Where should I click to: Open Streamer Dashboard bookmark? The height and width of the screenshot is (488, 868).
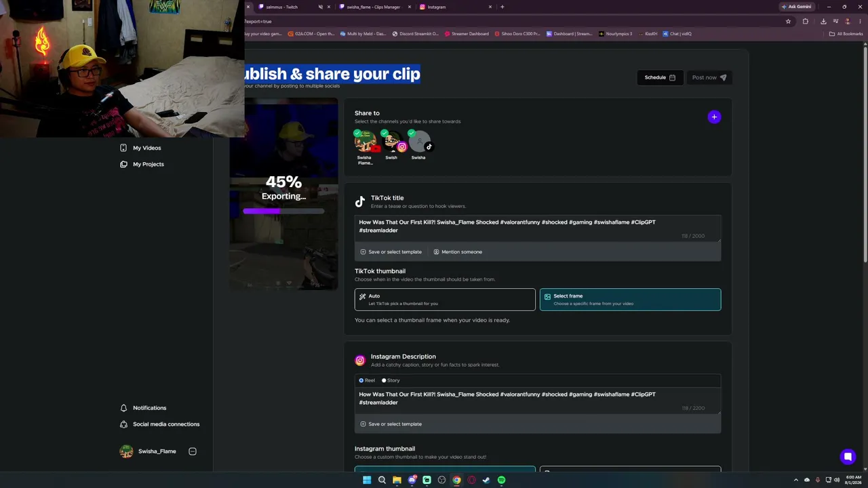[467, 34]
